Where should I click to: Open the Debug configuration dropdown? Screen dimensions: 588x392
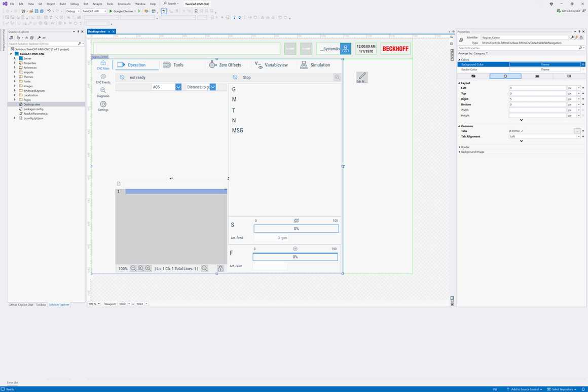click(73, 11)
